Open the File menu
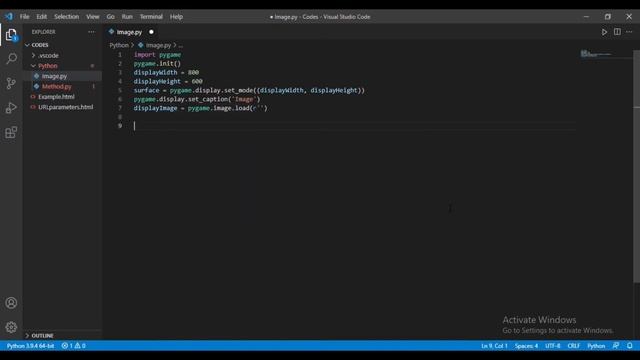The image size is (640, 360). pyautogui.click(x=24, y=17)
